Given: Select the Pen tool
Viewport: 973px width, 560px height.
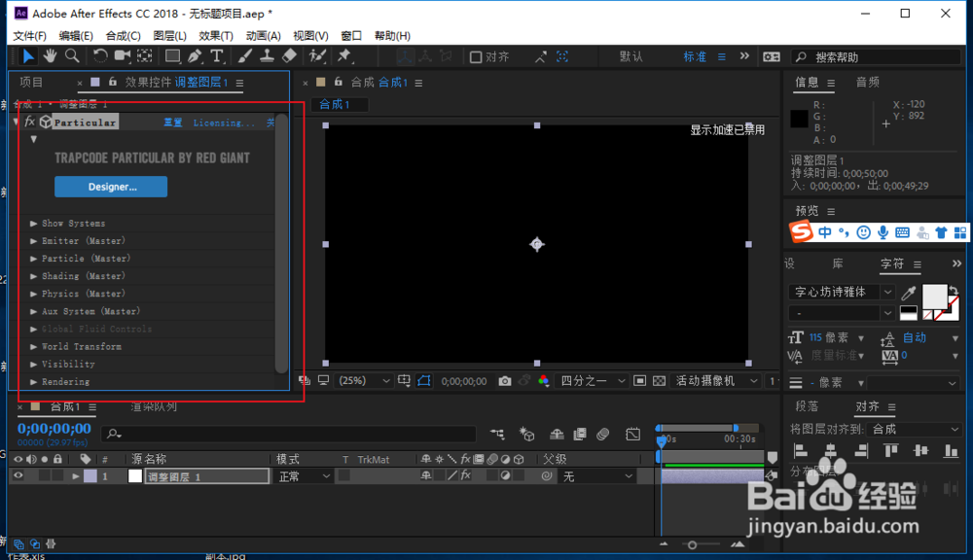Looking at the screenshot, I should [195, 56].
